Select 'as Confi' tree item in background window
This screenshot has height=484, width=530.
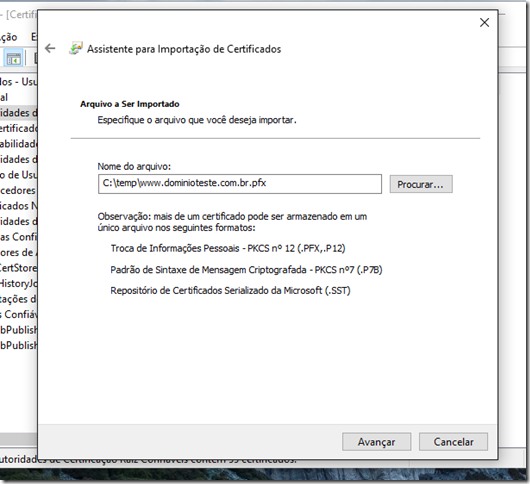[18, 237]
